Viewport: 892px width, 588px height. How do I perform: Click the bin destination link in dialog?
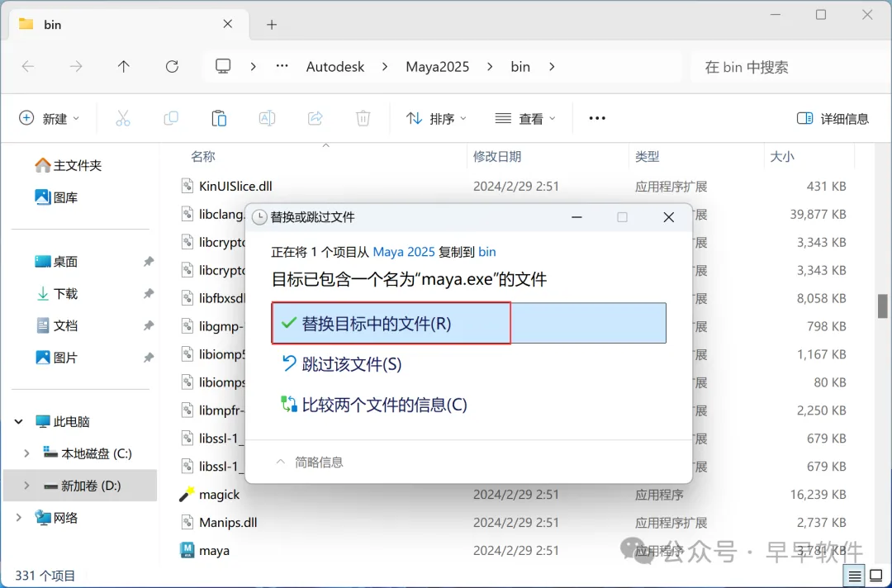pyautogui.click(x=487, y=251)
